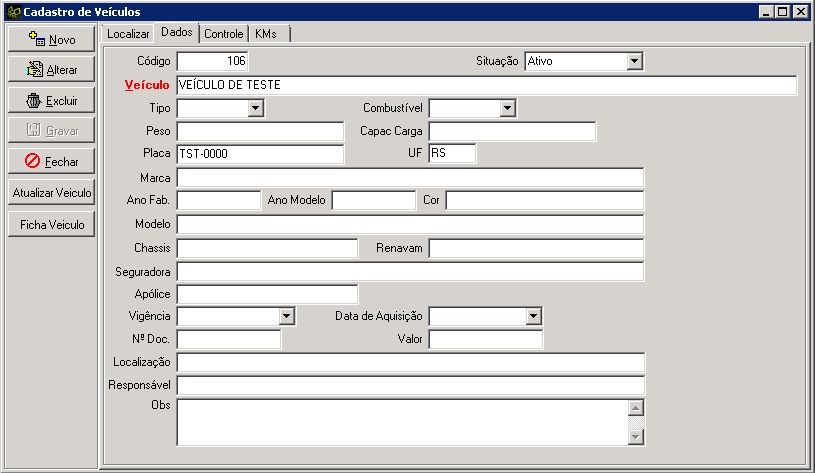Click the Novo button icon

coord(37,40)
